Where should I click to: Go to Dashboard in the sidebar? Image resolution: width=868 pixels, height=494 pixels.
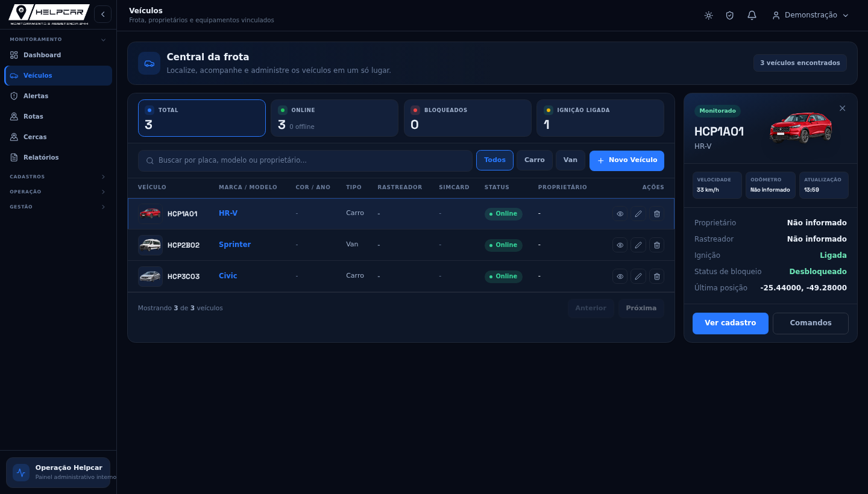point(58,55)
